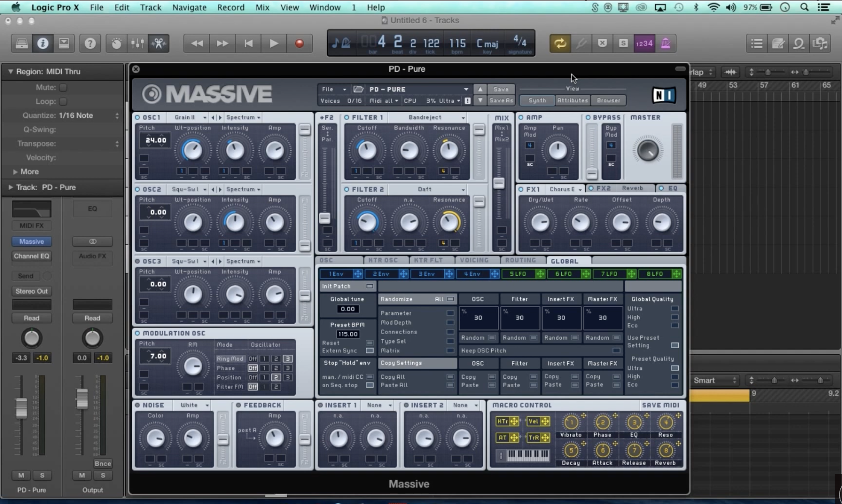Screen dimensions: 842x504
Task: Open the Inspector info button
Action: click(x=43, y=44)
